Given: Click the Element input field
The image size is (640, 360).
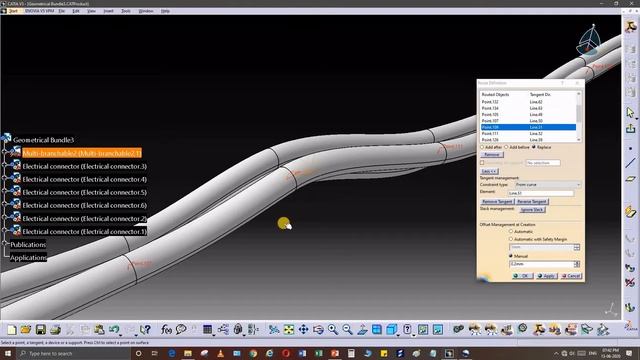Looking at the screenshot, I should click(540, 193).
